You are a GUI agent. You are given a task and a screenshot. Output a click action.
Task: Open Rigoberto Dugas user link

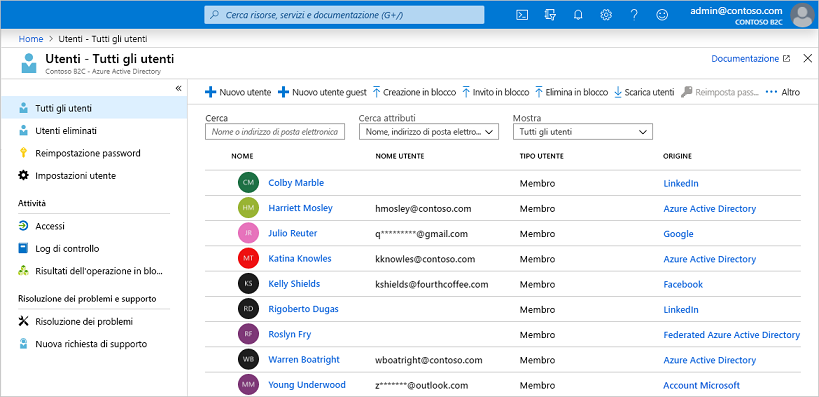303,309
